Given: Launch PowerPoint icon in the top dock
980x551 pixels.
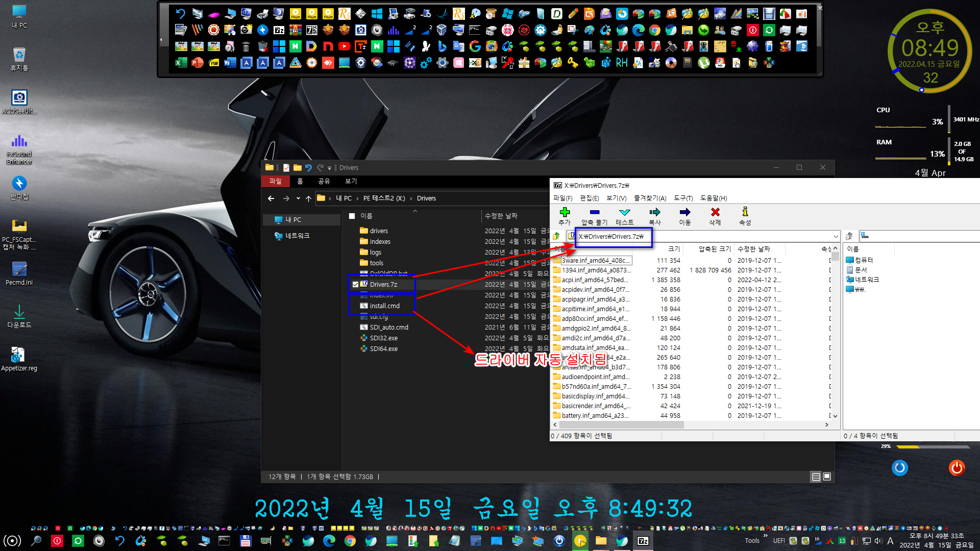Looking at the screenshot, I should click(198, 63).
